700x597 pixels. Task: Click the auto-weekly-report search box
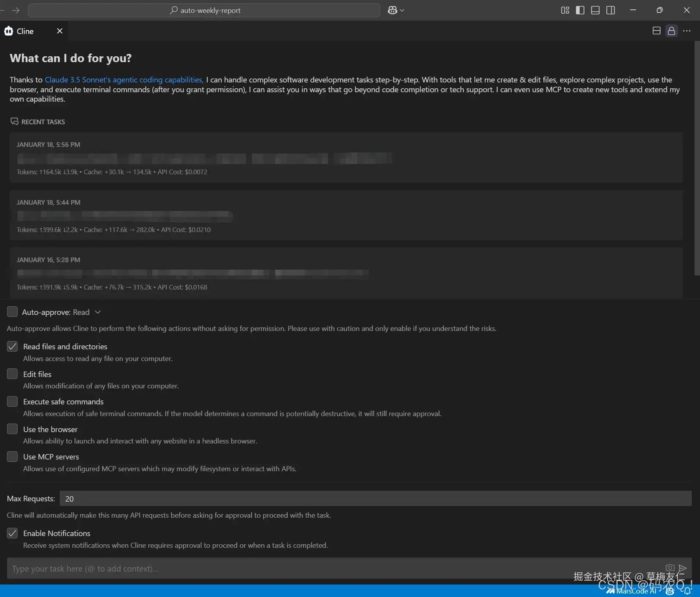204,11
